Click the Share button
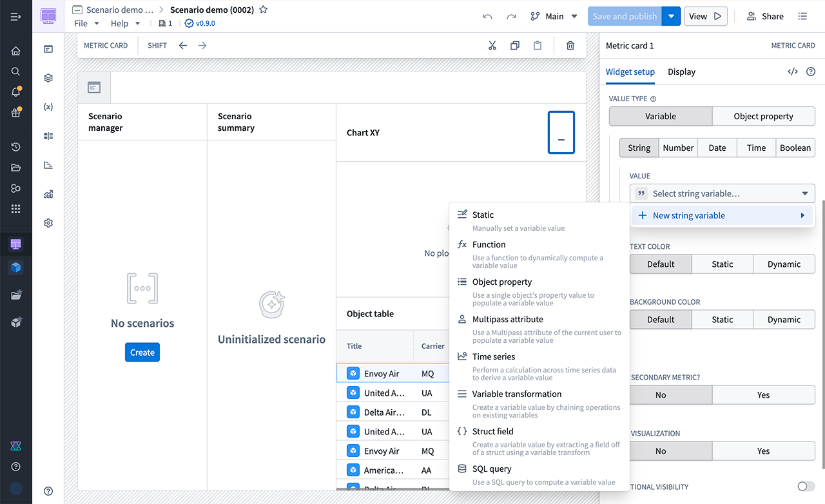This screenshot has width=825, height=504. pos(765,16)
